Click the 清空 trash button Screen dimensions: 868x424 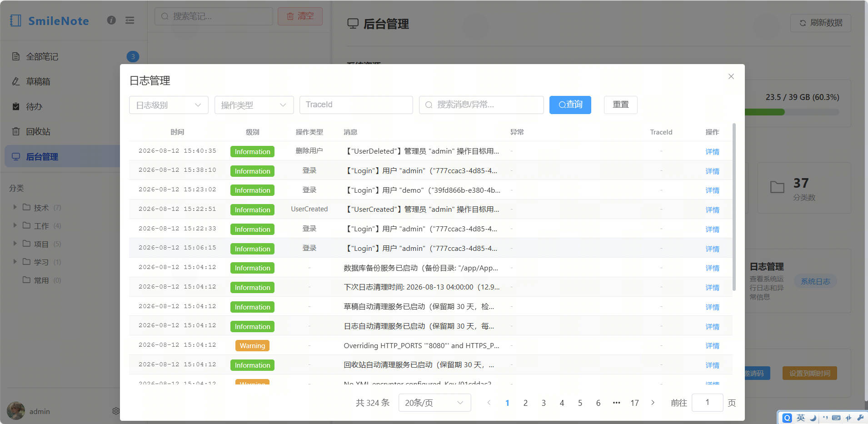click(x=300, y=16)
